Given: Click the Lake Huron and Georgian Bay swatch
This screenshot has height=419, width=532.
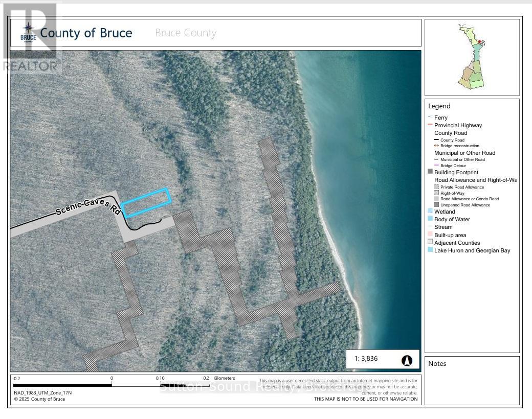Looking at the screenshot, I should point(430,250).
